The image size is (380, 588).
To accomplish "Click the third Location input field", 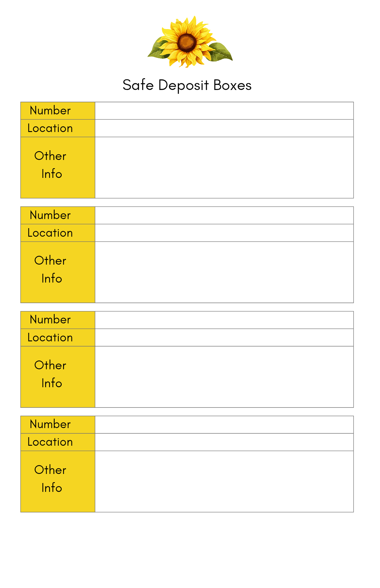I will point(224,338).
